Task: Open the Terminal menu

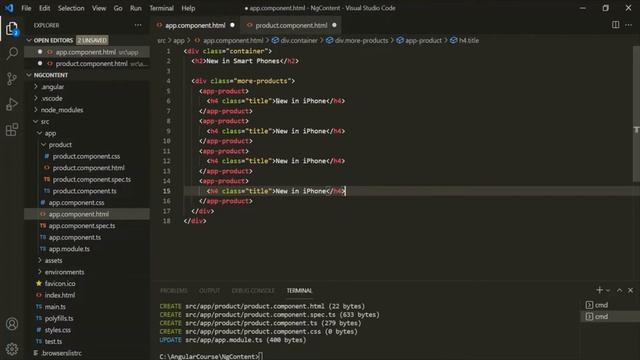Action: (161, 8)
